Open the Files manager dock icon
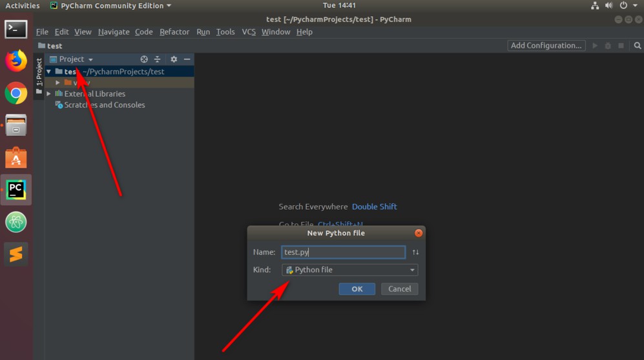Image resolution: width=644 pixels, height=360 pixels. coord(16,125)
